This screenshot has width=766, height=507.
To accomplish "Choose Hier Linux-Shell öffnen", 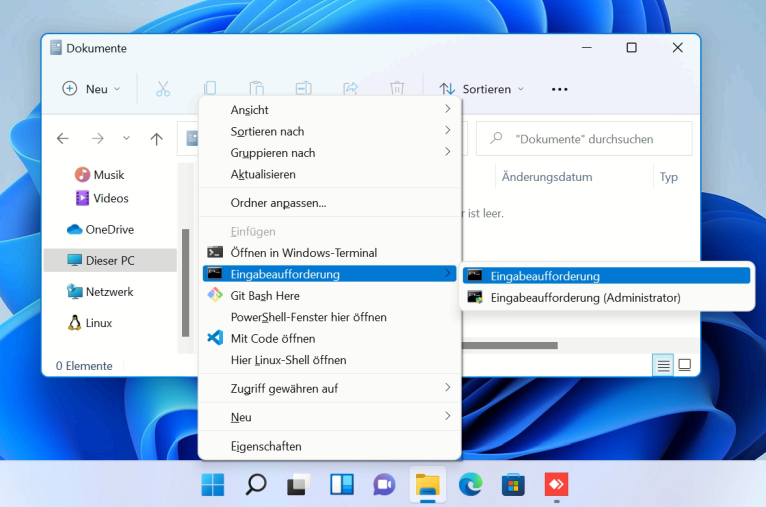I will [330, 360].
